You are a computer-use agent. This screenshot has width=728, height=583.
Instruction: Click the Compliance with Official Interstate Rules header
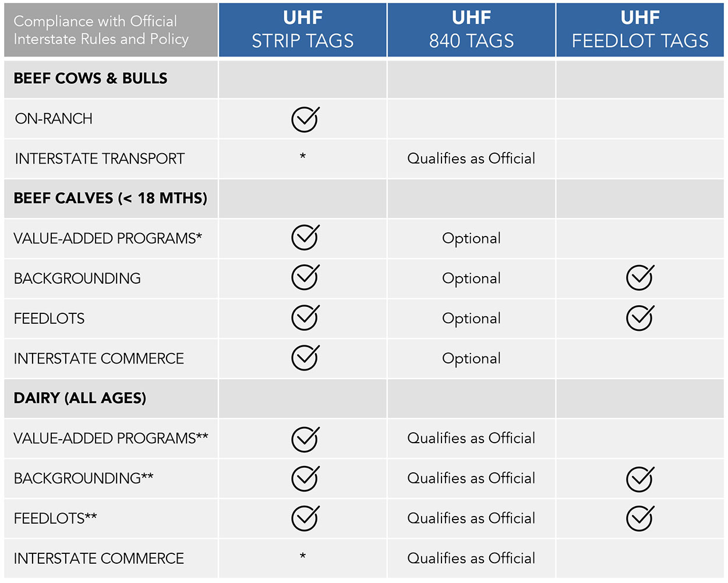[x=101, y=30]
